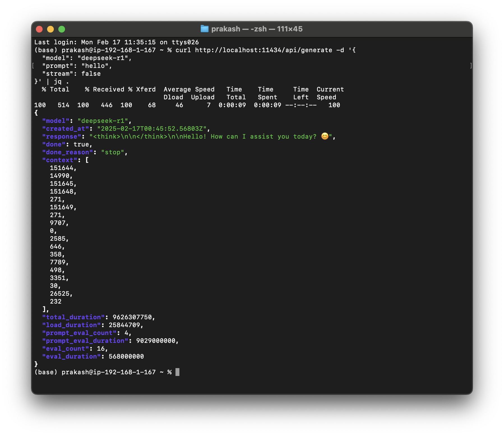The width and height of the screenshot is (504, 436).
Task: Click the context value 646
Action: (x=56, y=247)
